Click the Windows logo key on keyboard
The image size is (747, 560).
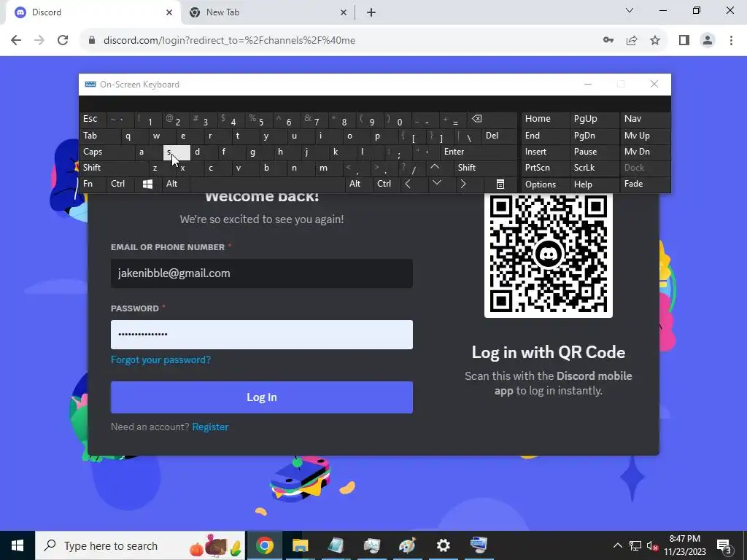147,184
